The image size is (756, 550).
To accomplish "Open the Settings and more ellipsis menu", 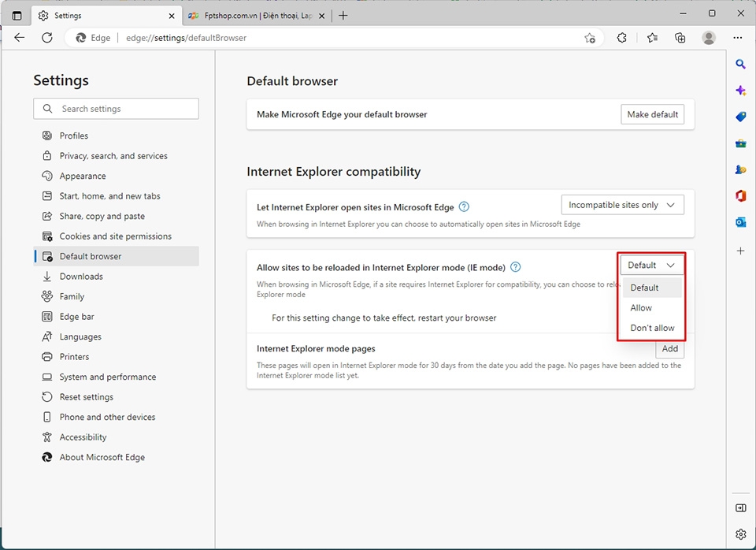I will point(738,38).
